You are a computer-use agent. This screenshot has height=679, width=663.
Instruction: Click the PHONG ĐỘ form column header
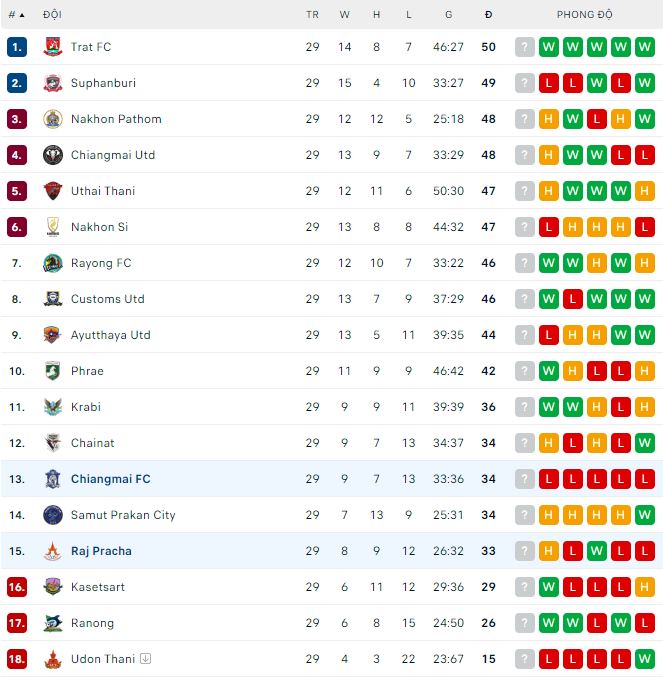tap(584, 15)
